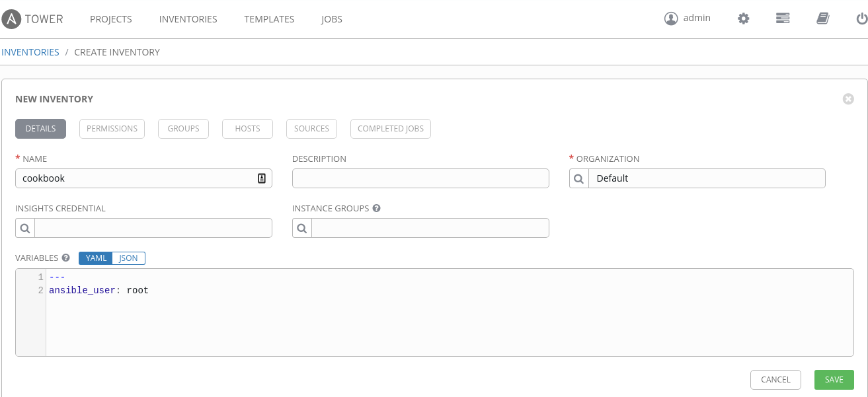Click the Inventories breadcrumb link
The width and height of the screenshot is (868, 397).
pyautogui.click(x=30, y=52)
